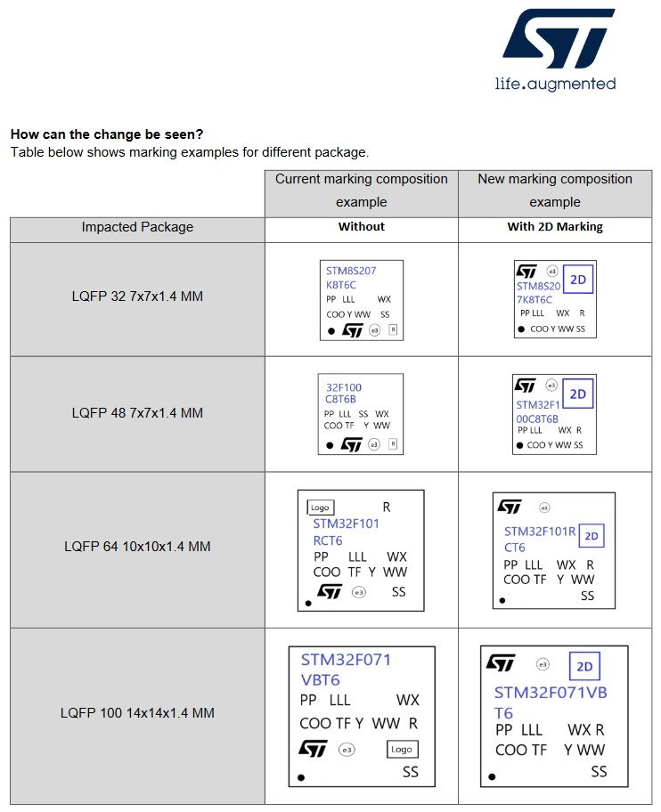Select the "LQFP 64 10x10x1.4 MM" row label

coord(137,547)
